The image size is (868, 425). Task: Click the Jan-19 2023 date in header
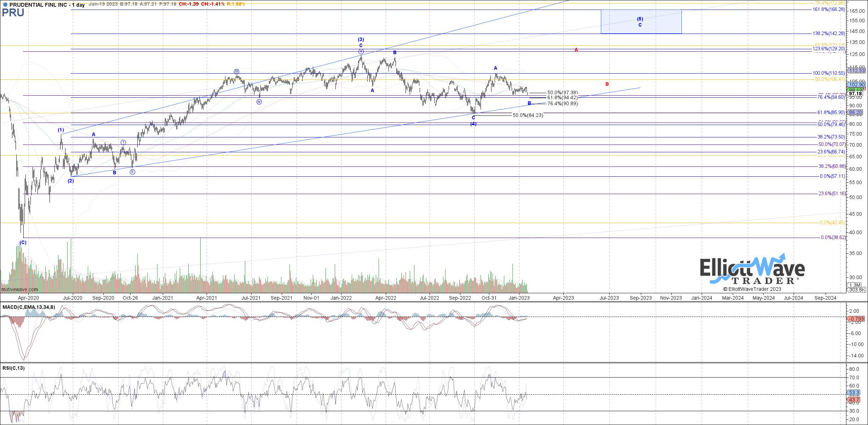103,4
